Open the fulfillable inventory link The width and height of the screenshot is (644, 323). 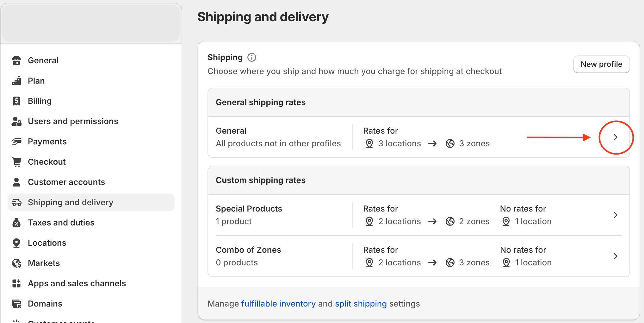click(278, 304)
